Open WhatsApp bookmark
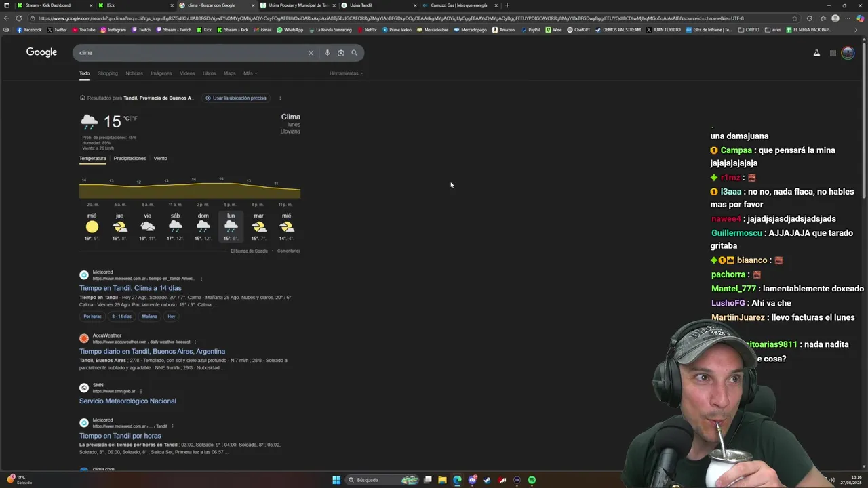The width and height of the screenshot is (868, 488). 290,30
